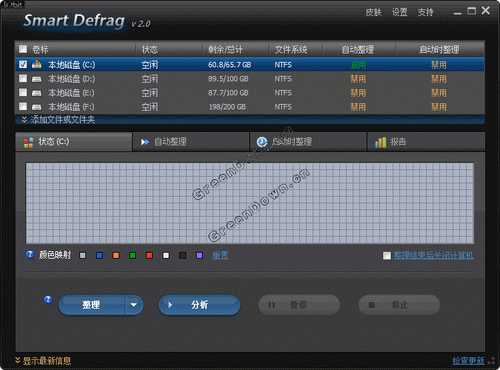500x370 pixels.
Task: Toggle the select-all checkbox beside 卷标
Action: click(23, 49)
